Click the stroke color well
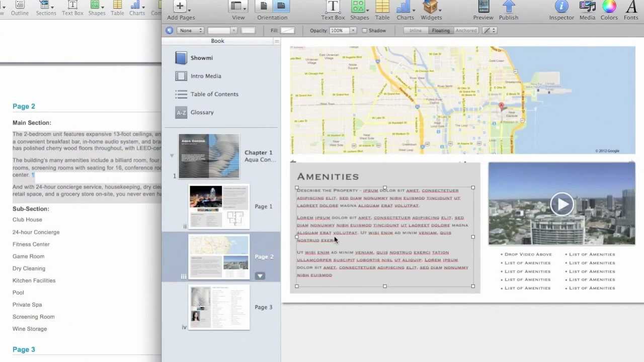Image resolution: width=644 pixels, height=362 pixels. click(x=248, y=31)
